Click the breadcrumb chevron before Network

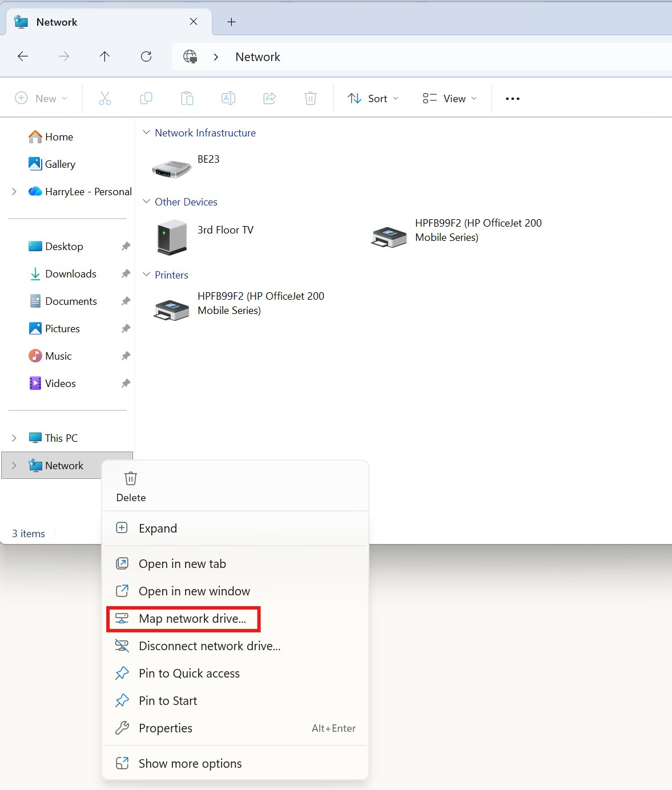216,57
